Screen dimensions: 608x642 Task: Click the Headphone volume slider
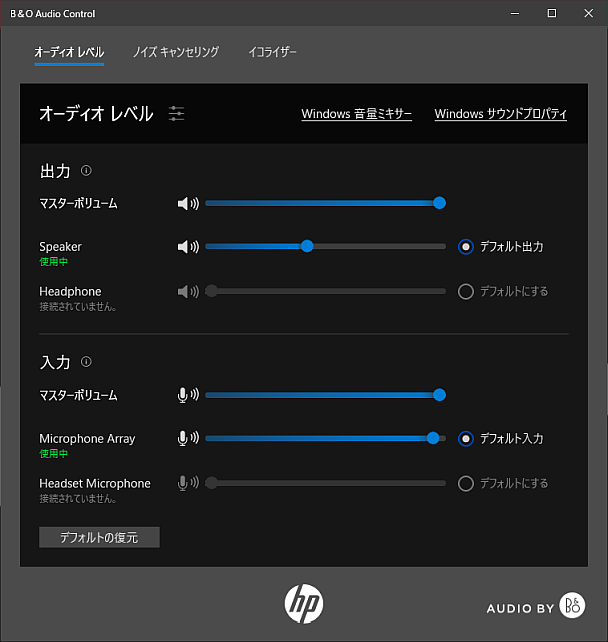(x=325, y=291)
